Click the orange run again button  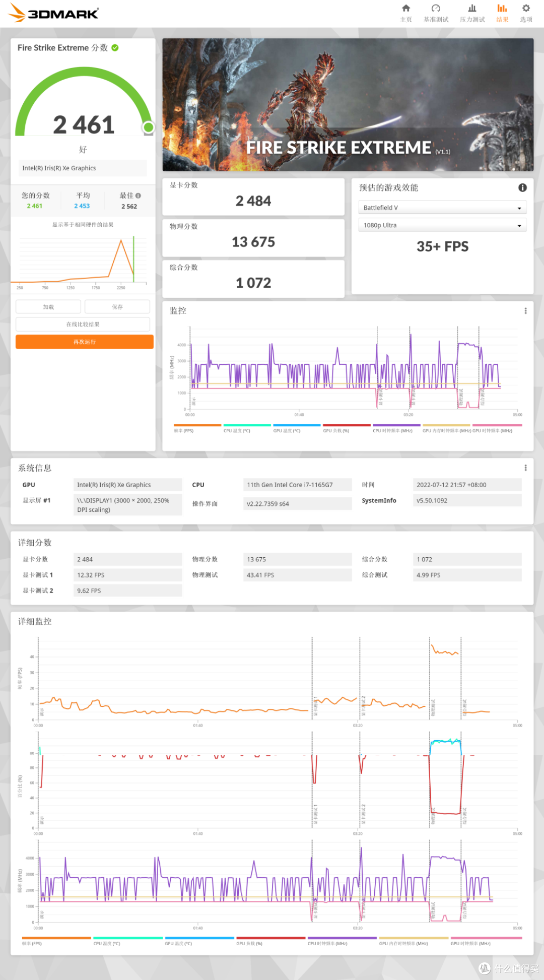tap(84, 342)
